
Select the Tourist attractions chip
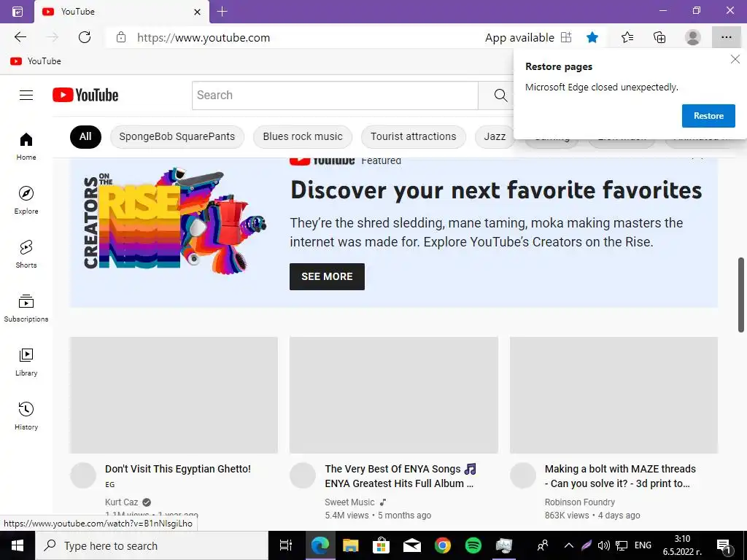click(413, 136)
